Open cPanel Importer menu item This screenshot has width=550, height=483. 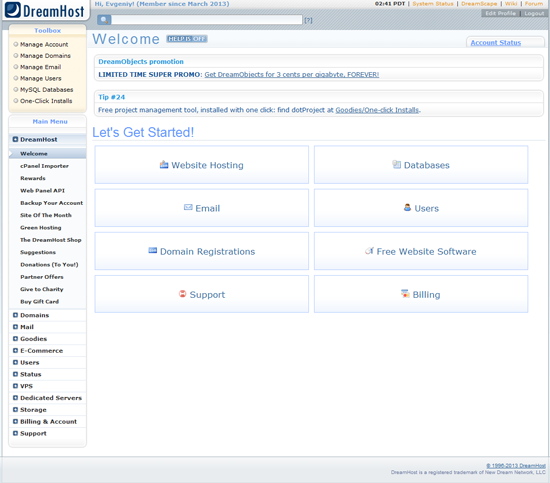(x=44, y=166)
